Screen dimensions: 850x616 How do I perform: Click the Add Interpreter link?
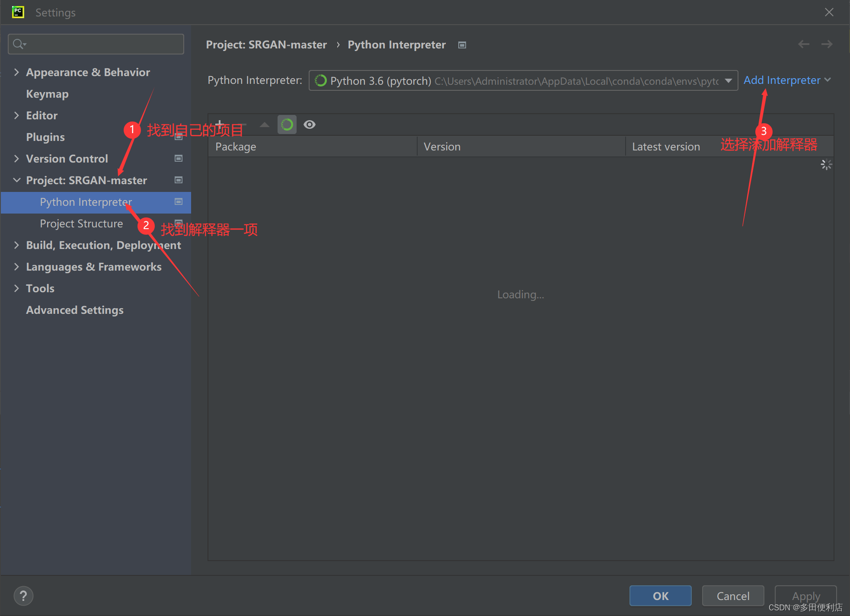pos(782,80)
